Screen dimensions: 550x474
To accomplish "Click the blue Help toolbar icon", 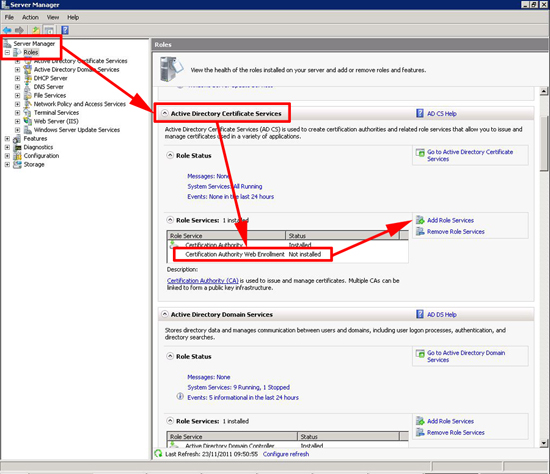I will click(x=65, y=31).
